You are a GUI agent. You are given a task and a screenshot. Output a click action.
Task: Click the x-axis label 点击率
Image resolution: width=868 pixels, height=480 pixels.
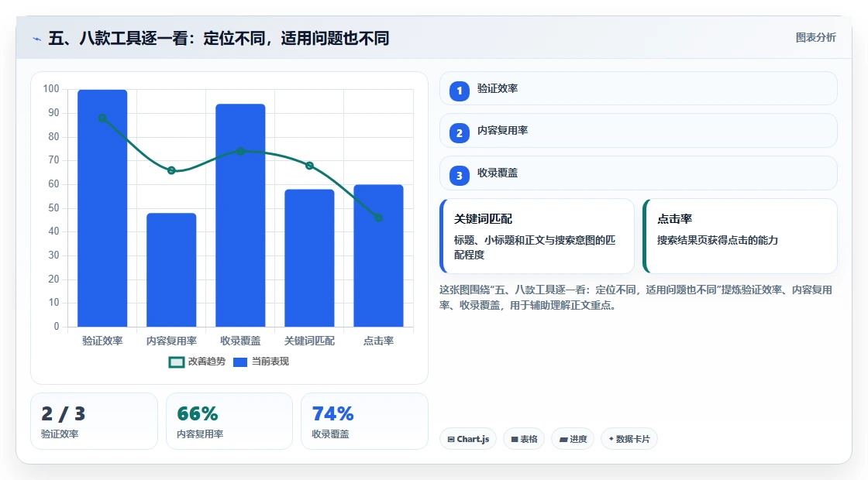tap(379, 341)
